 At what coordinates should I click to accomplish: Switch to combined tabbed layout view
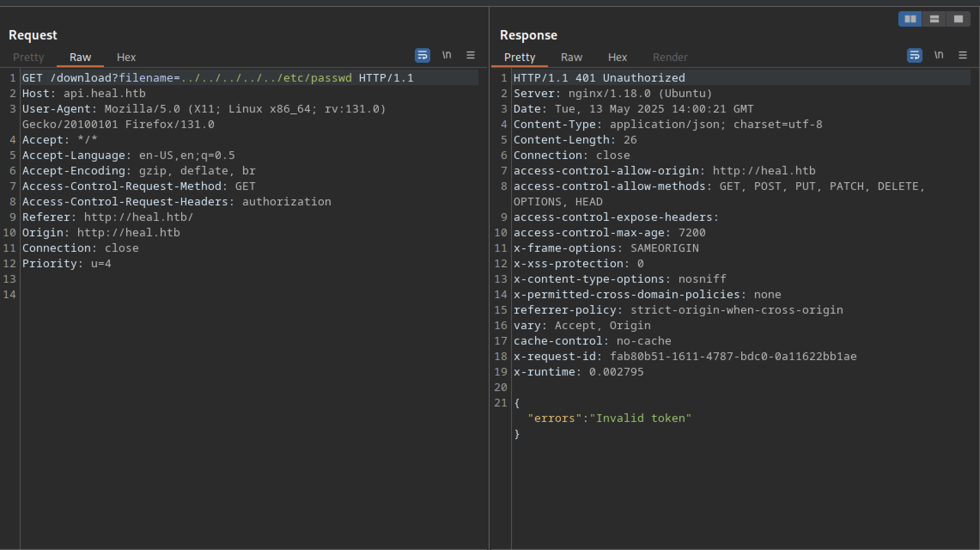(x=958, y=19)
